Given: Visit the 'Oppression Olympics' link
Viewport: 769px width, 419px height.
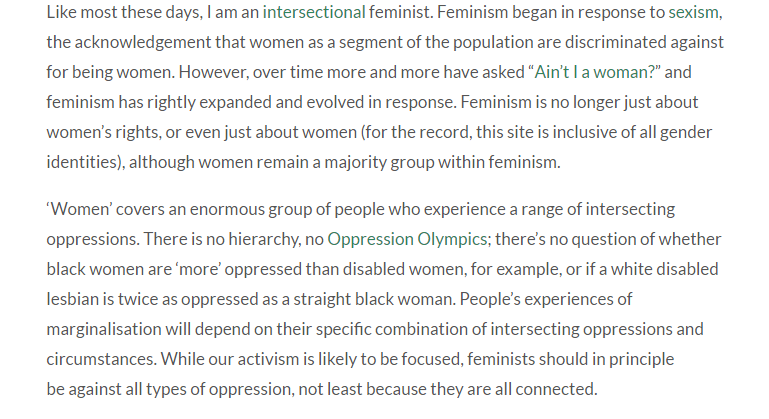Looking at the screenshot, I should [407, 239].
